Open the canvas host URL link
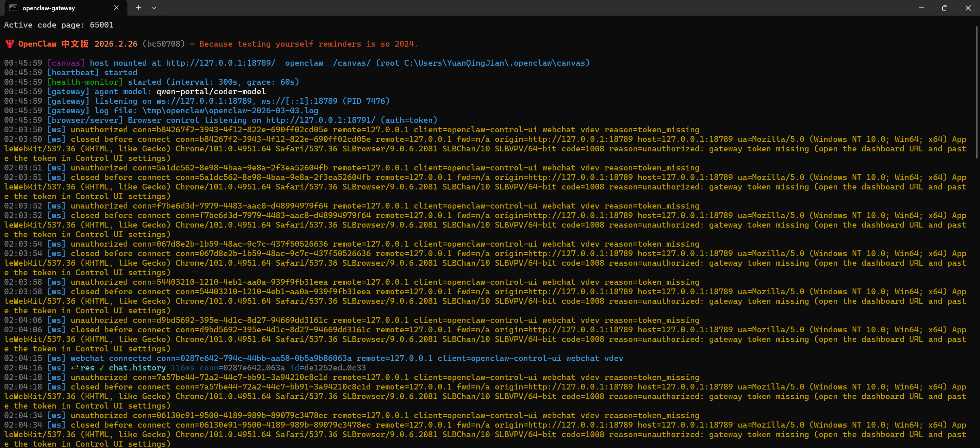The image size is (980, 448). [x=268, y=63]
